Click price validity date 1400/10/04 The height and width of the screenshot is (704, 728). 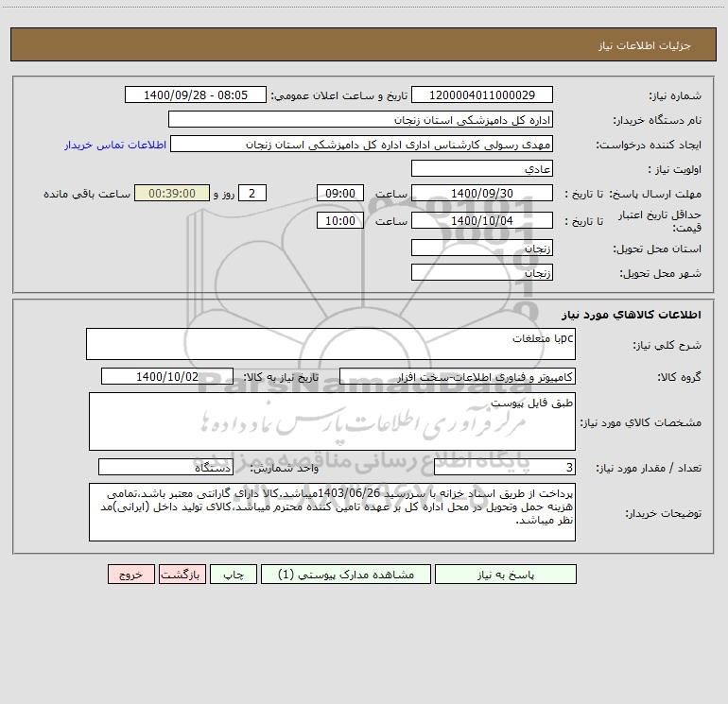pyautogui.click(x=482, y=220)
